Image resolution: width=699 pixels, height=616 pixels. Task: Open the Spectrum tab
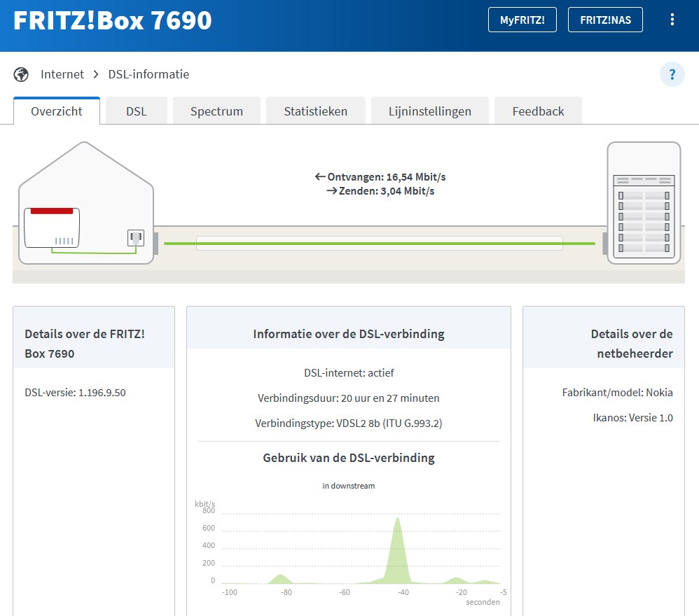pyautogui.click(x=216, y=111)
